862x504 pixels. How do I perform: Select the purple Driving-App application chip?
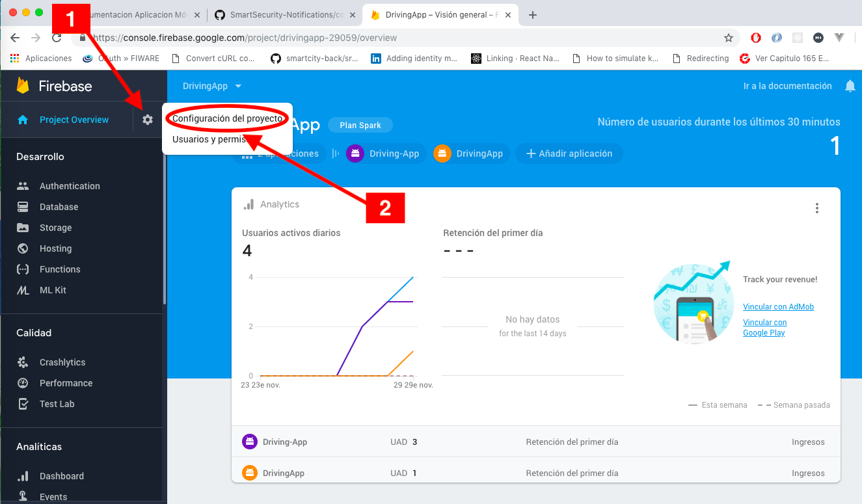coord(386,153)
